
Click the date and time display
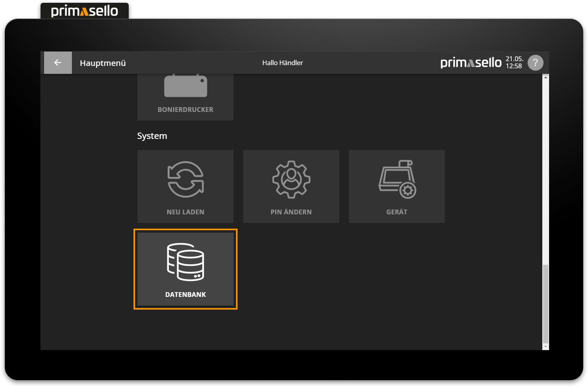[514, 63]
